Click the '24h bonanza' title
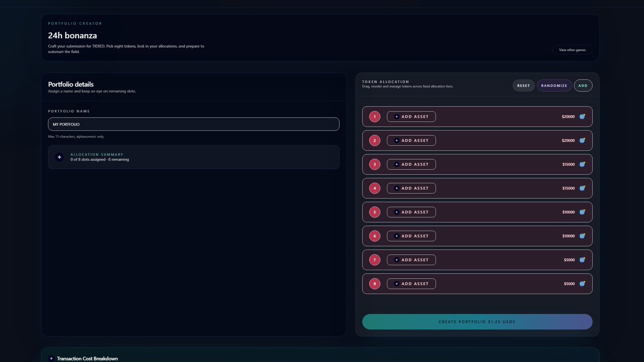This screenshot has height=362, width=644. tap(72, 35)
